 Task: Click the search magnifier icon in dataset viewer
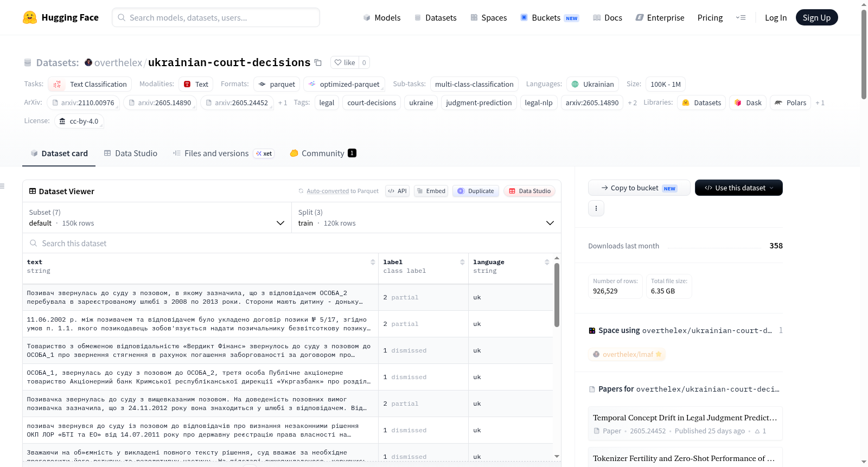pyautogui.click(x=34, y=244)
